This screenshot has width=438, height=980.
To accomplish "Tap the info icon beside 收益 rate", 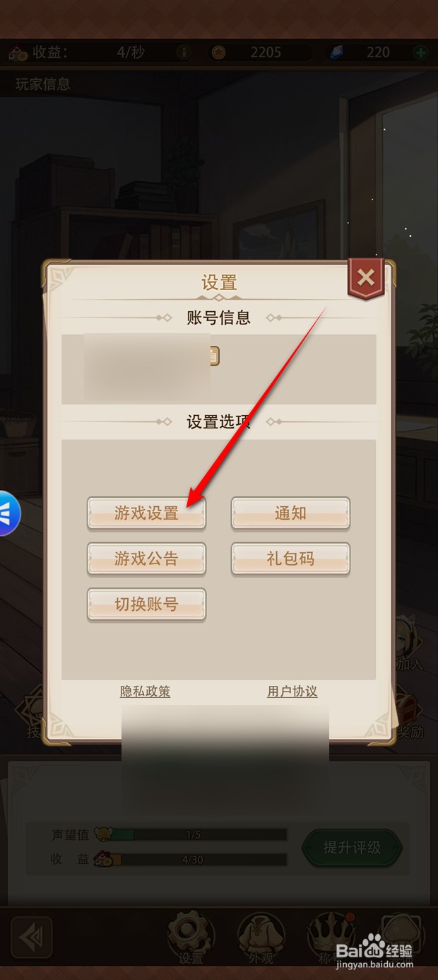I will [x=184, y=52].
